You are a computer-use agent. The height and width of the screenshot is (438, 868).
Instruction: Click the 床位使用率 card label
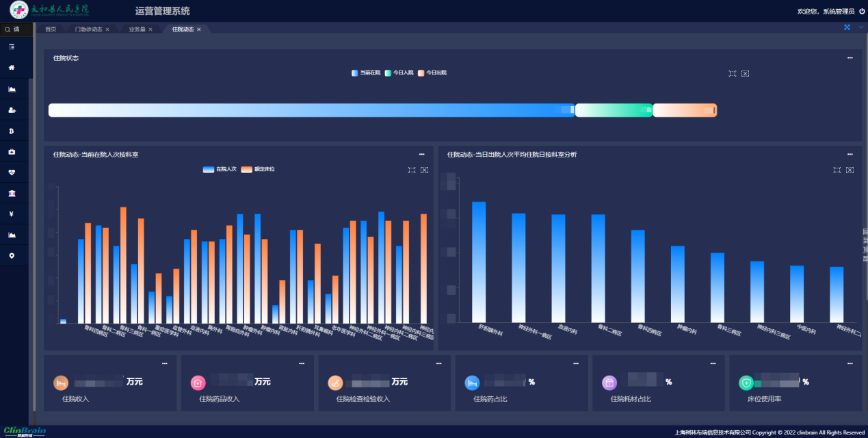tap(764, 399)
